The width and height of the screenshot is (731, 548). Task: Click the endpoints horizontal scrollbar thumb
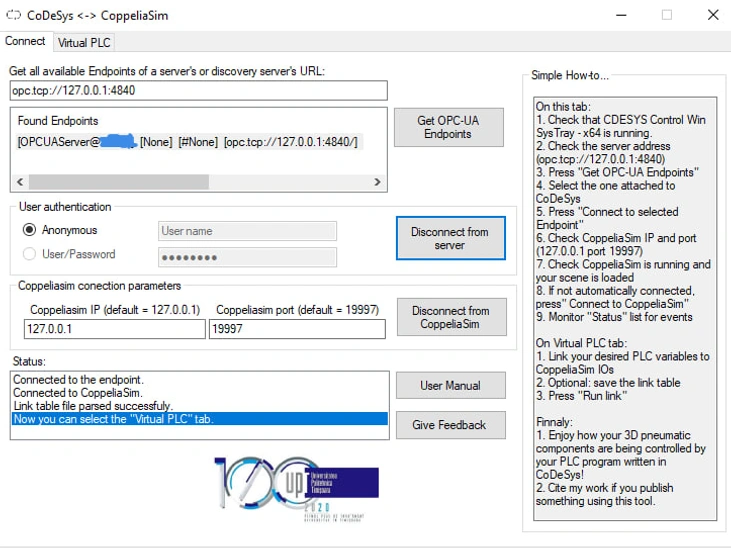click(119, 182)
